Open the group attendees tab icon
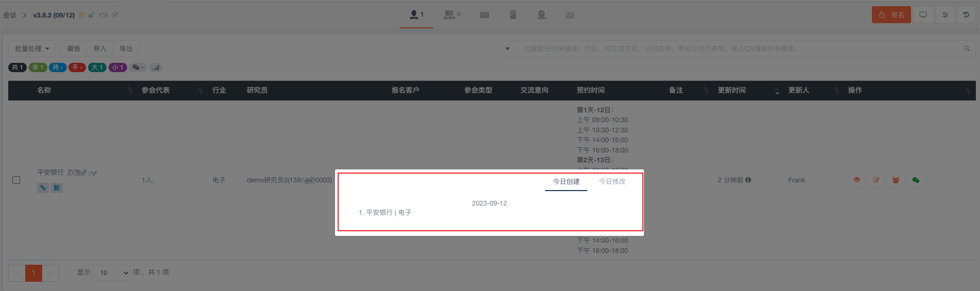This screenshot has width=980, height=291. [x=449, y=15]
